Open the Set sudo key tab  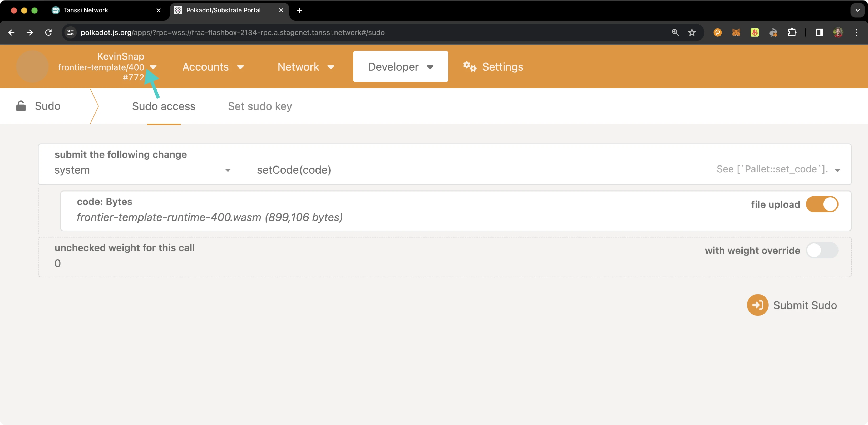point(260,106)
